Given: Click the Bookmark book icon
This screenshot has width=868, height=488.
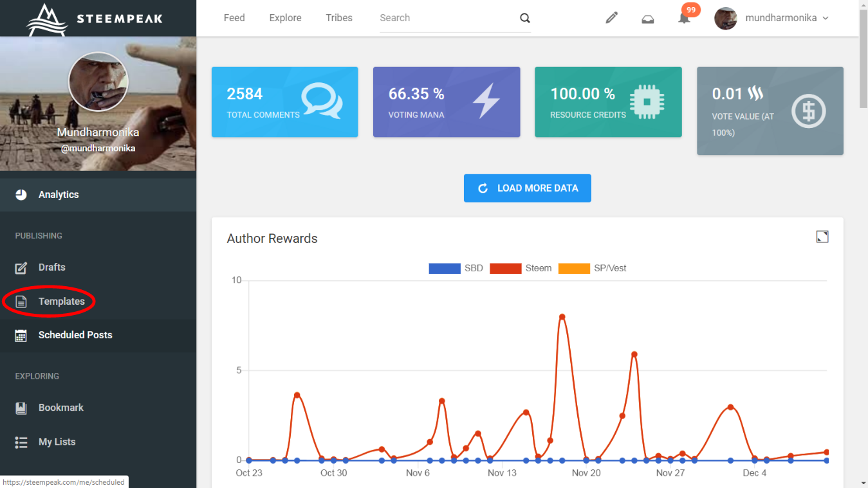Looking at the screenshot, I should point(21,408).
